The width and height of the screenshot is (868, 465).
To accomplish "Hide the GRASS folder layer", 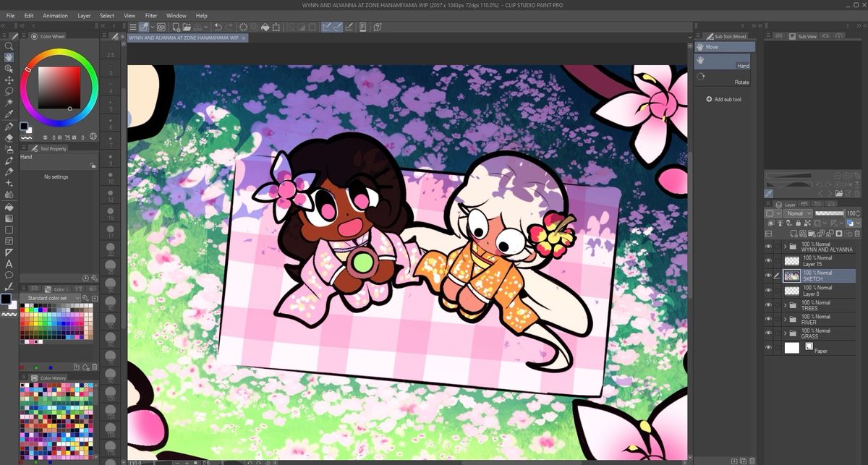I will click(x=769, y=333).
